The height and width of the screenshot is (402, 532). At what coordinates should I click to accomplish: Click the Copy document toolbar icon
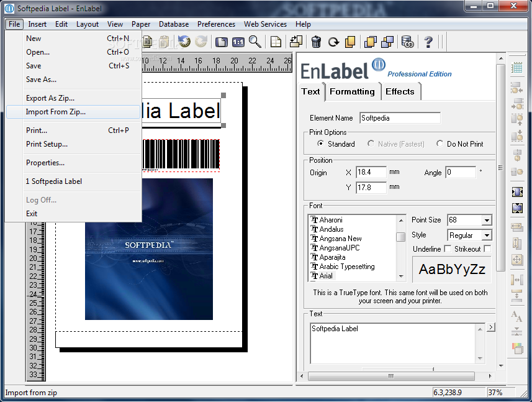pyautogui.click(x=148, y=42)
